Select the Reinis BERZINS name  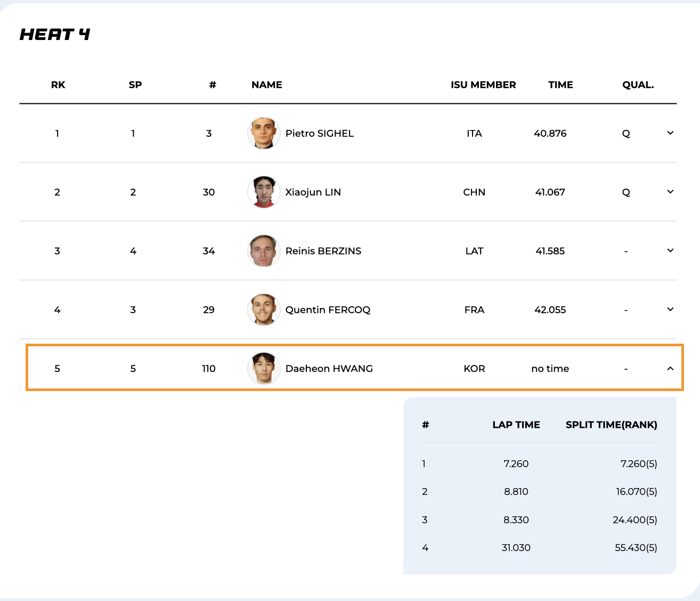click(323, 251)
